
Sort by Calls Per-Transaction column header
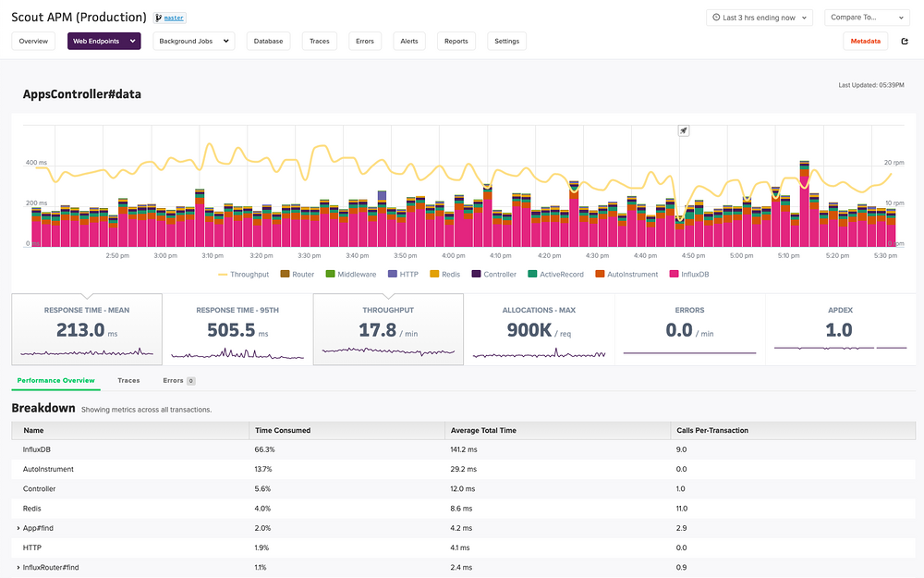pos(793,431)
